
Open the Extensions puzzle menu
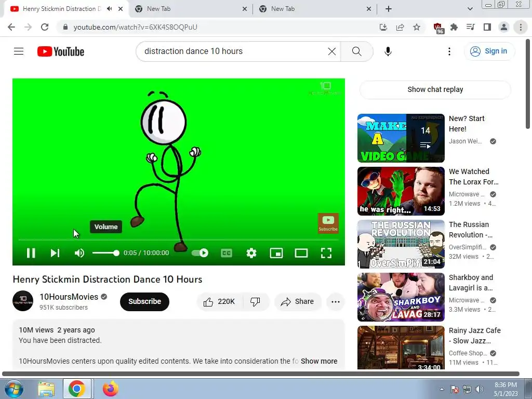point(454,27)
